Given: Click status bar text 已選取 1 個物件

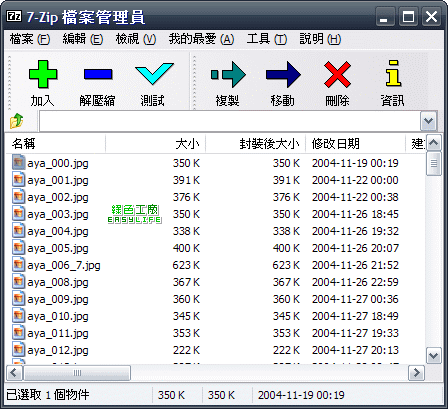Looking at the screenshot, I should point(48,395).
